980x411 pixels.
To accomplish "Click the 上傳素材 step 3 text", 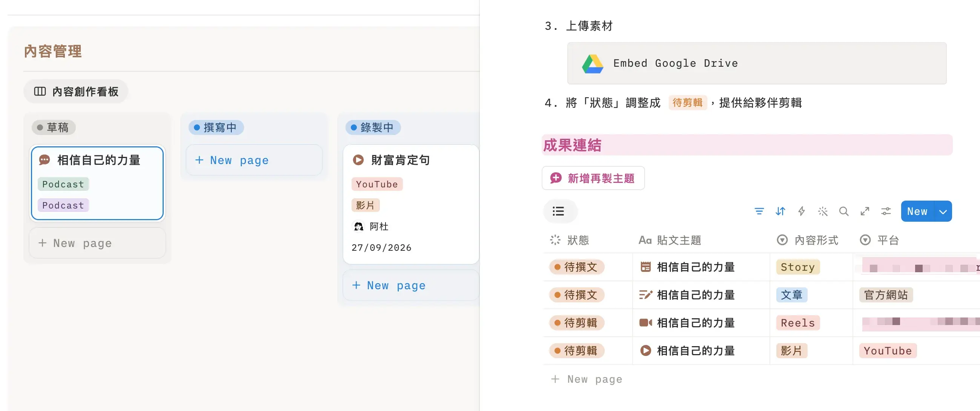I will [x=589, y=26].
